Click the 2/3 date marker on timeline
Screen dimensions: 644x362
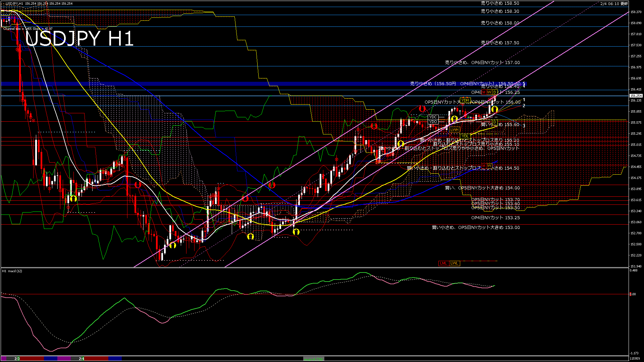[17, 359]
